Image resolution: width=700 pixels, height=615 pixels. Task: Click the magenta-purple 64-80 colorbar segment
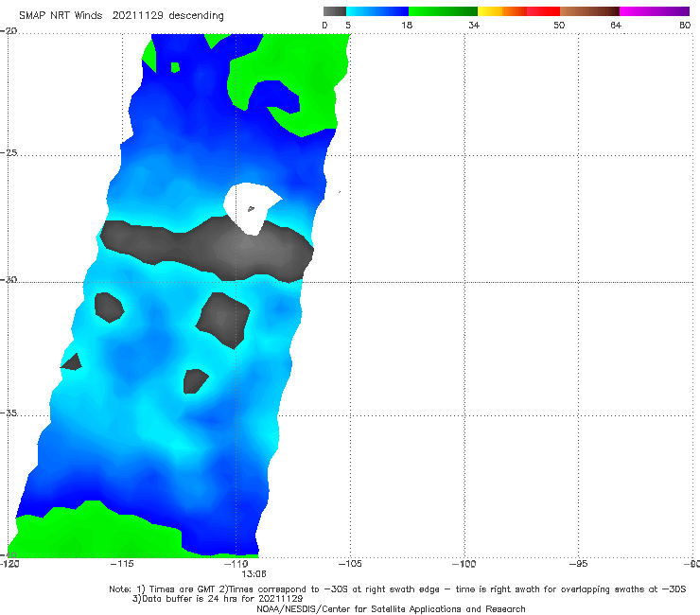(655, 11)
